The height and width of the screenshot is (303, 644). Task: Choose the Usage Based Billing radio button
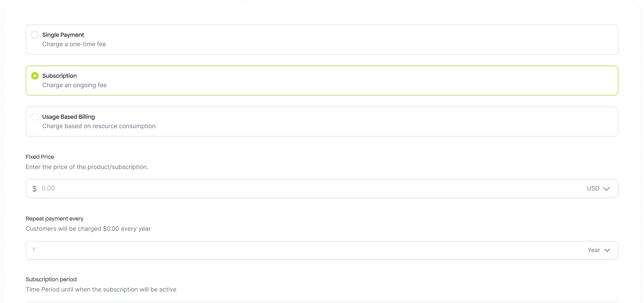point(35,117)
